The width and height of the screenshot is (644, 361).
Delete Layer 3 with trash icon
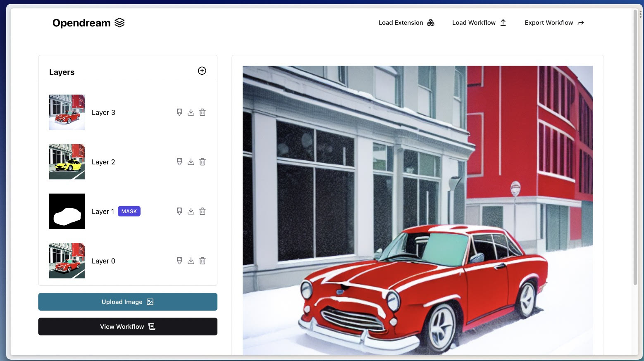click(203, 112)
